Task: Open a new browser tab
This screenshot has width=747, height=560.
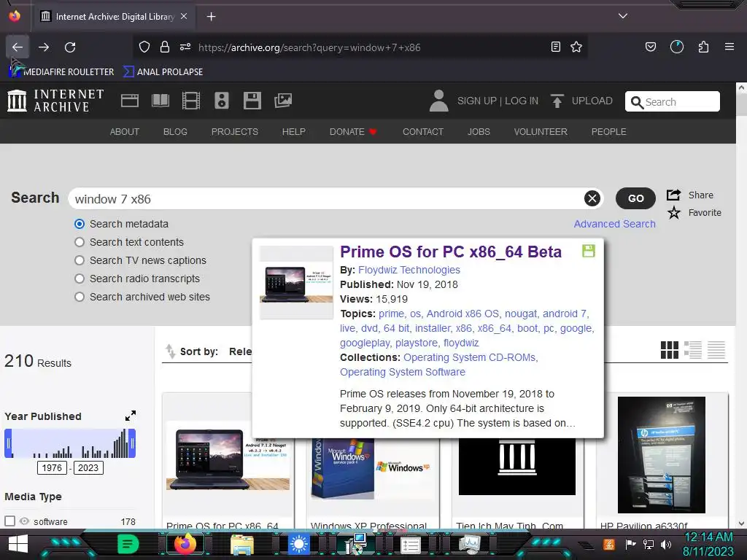Action: point(211,17)
